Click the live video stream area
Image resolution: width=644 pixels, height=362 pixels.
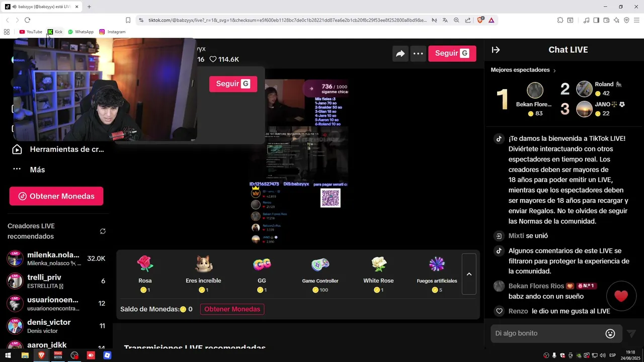click(x=298, y=161)
